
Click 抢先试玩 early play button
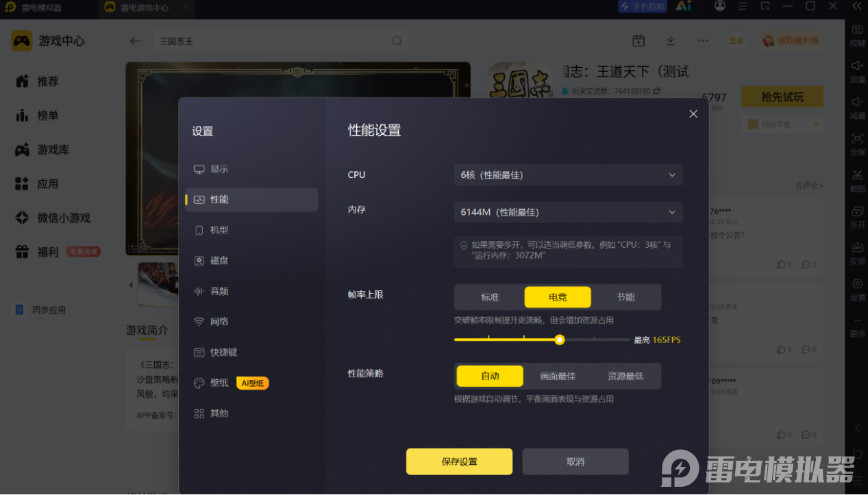(x=782, y=97)
